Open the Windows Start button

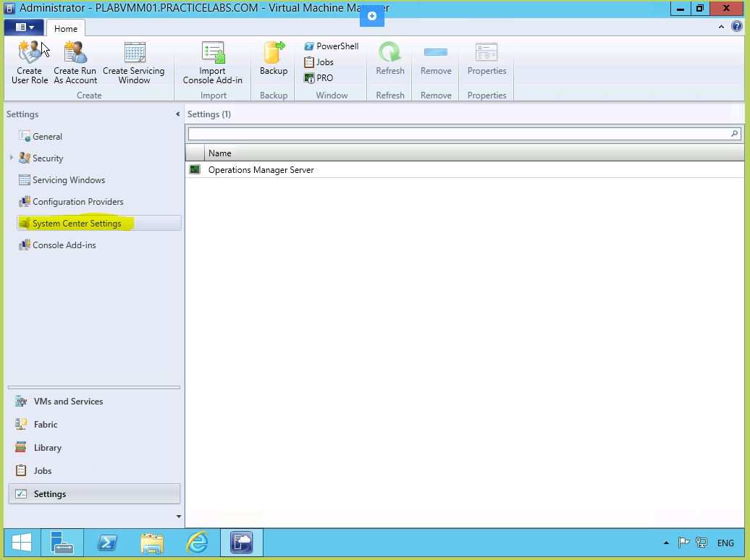(22, 543)
